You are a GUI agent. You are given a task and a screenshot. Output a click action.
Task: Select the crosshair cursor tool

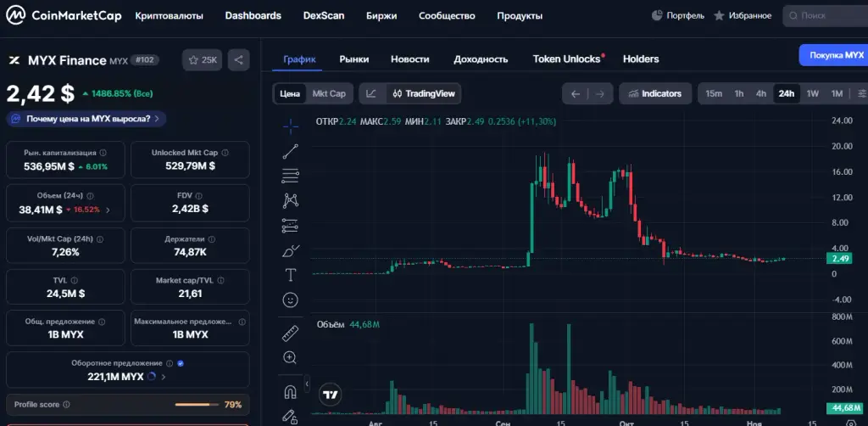[x=290, y=126]
